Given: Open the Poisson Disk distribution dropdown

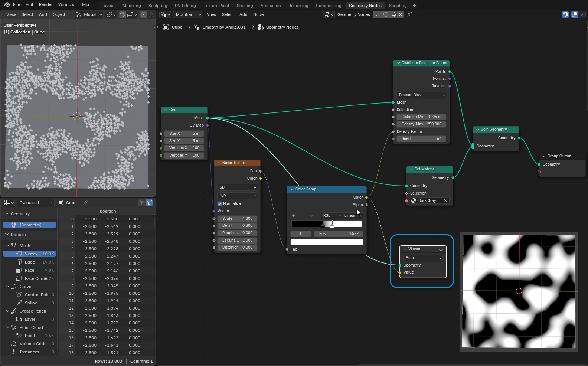Looking at the screenshot, I should click(421, 95).
